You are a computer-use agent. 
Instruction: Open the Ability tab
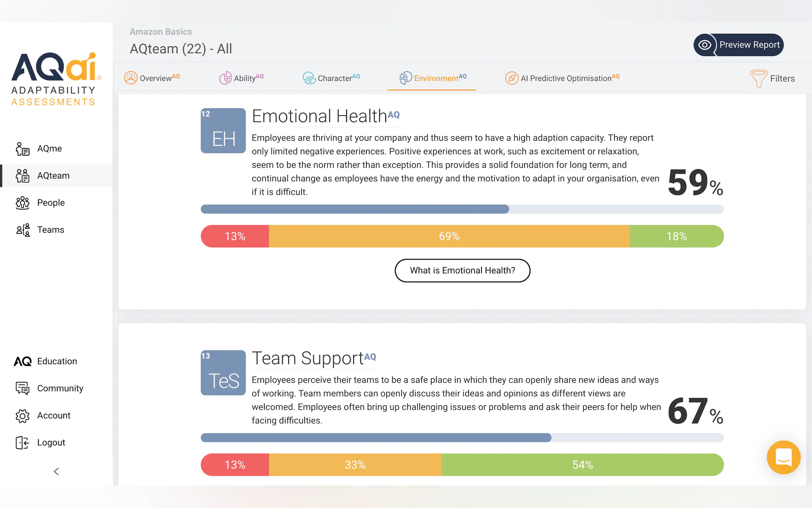click(x=241, y=78)
